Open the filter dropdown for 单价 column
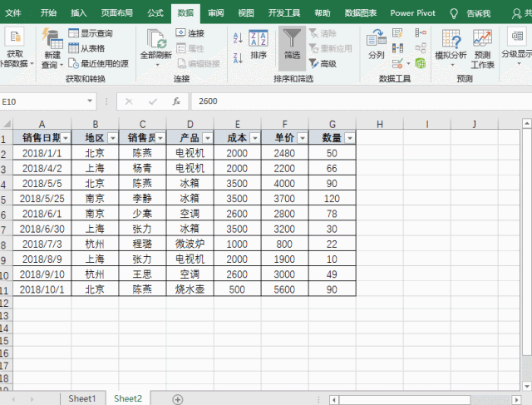The image size is (532, 405). pyautogui.click(x=303, y=138)
